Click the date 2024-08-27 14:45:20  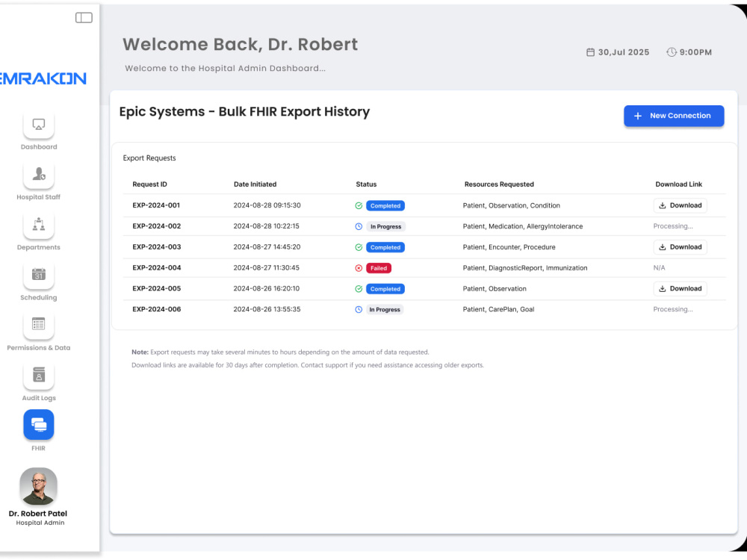point(267,247)
